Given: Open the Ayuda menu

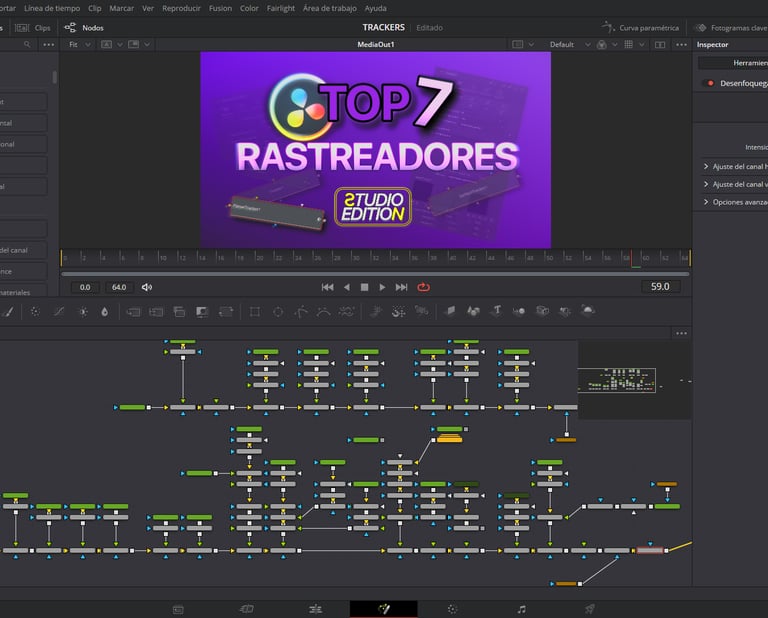Looking at the screenshot, I should coord(376,8).
